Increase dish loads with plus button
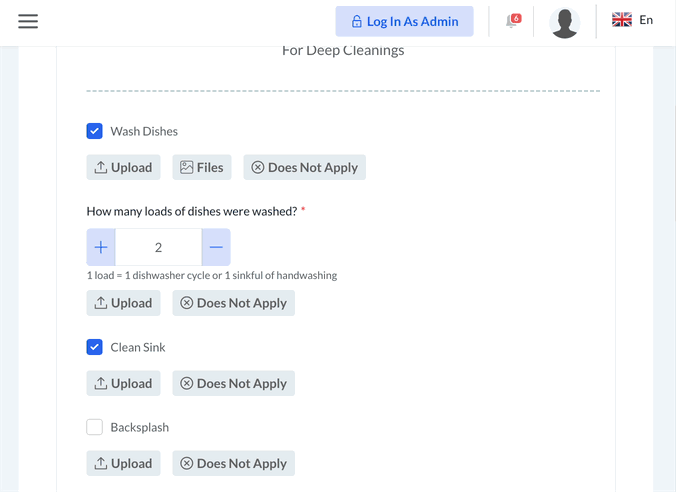Viewport: 676px width, 492px height. (101, 247)
